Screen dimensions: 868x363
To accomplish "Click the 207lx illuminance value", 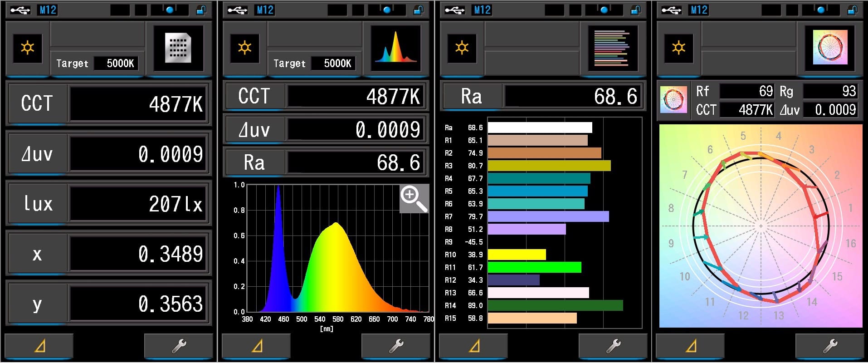I will click(x=139, y=203).
